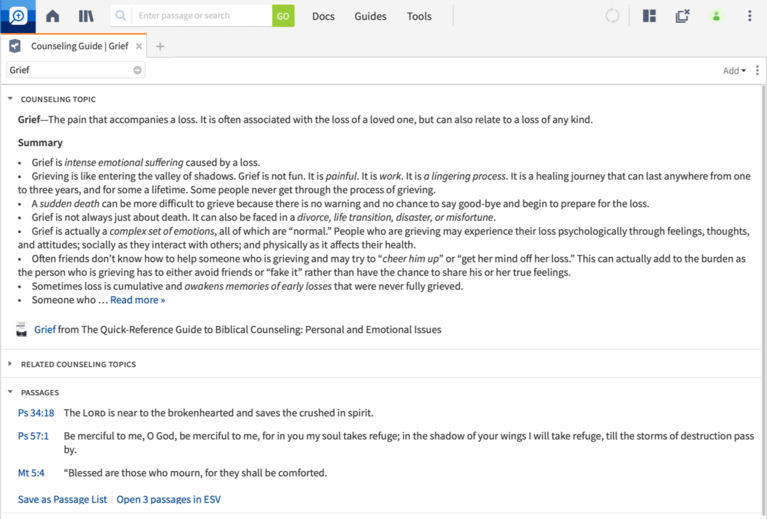Open the top-right kebab menu
This screenshot has width=767, height=519.
(750, 16)
